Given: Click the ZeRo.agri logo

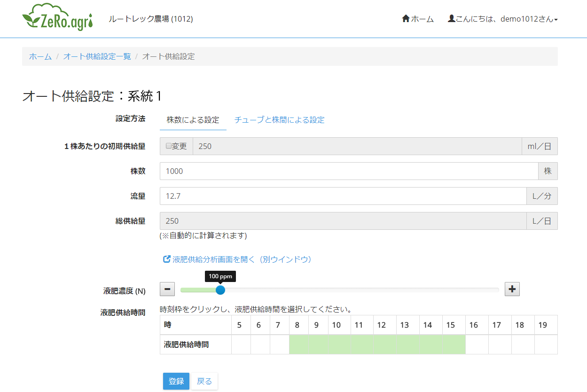Looking at the screenshot, I should click(x=57, y=17).
